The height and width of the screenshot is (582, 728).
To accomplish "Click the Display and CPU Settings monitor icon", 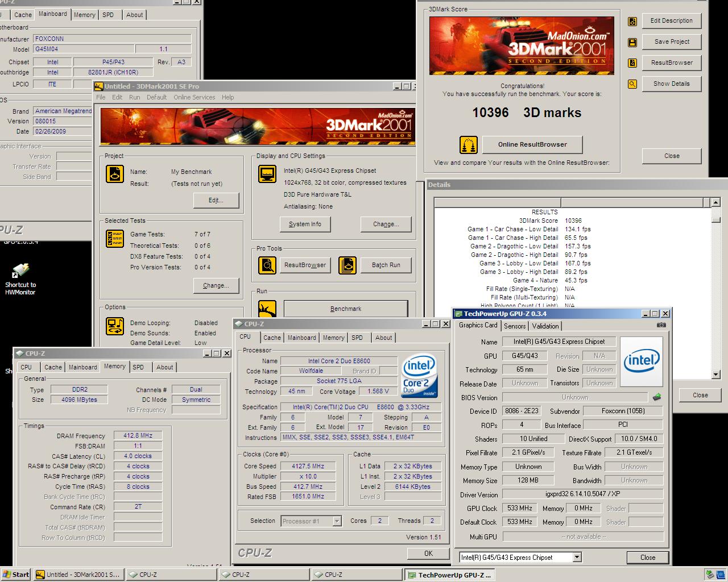I will click(267, 174).
